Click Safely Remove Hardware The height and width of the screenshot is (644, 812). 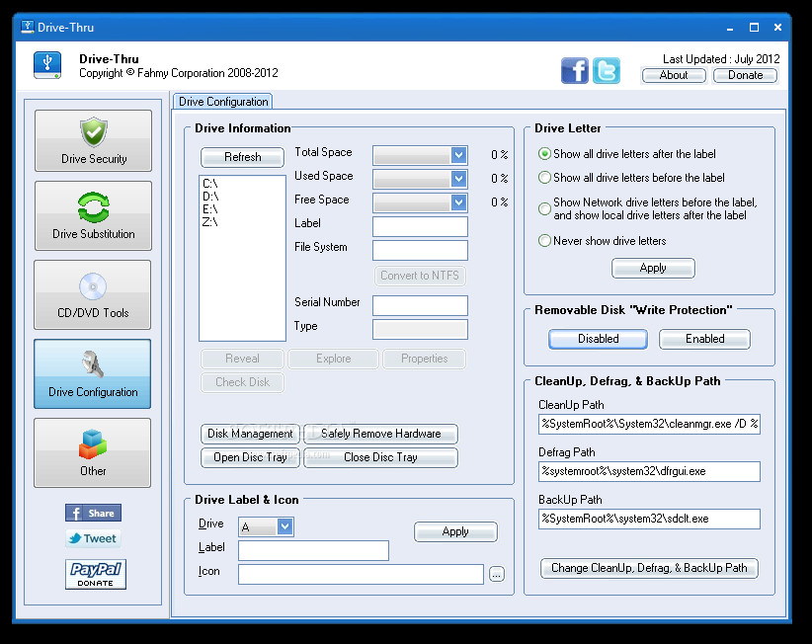click(380, 434)
